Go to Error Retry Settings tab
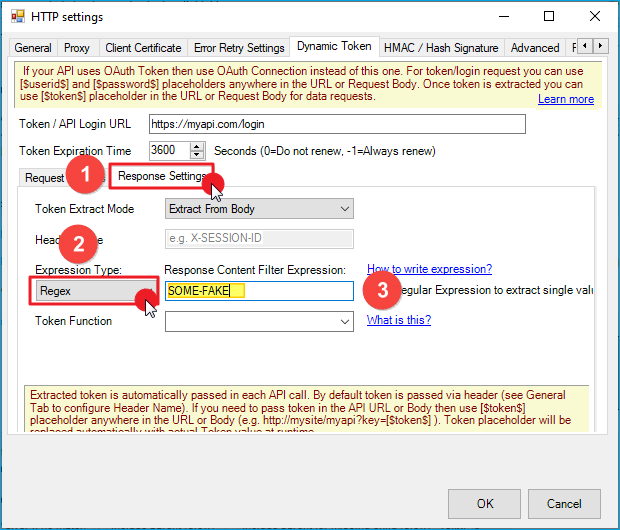The image size is (620, 530). click(239, 48)
